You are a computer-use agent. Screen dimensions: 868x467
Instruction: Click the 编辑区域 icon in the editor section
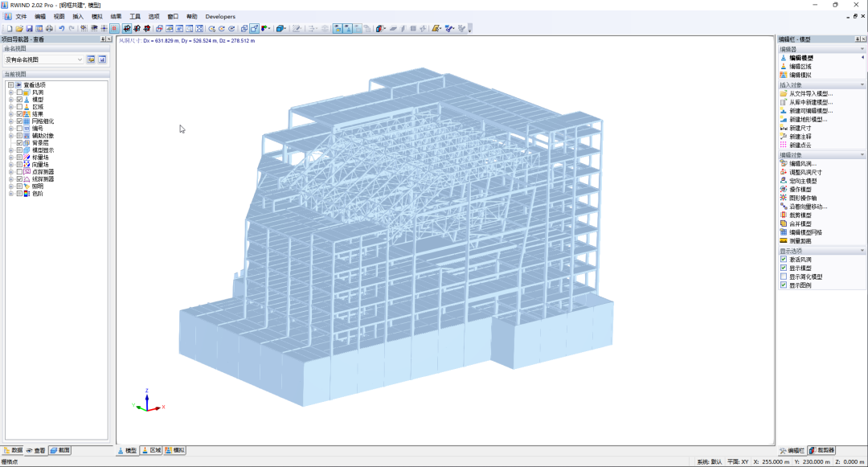(x=784, y=67)
